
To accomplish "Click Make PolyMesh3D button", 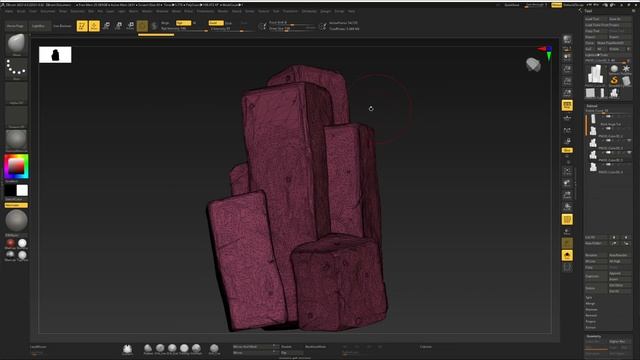I will [x=613, y=43].
